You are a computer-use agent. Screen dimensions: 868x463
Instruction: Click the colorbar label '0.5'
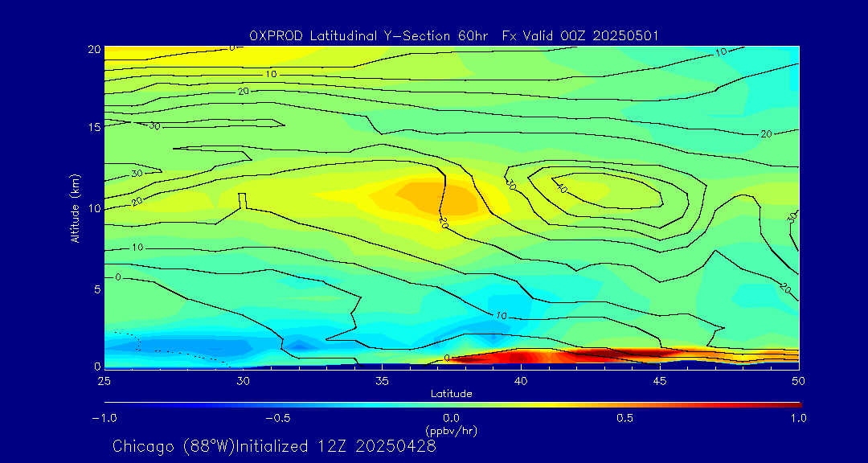click(625, 418)
